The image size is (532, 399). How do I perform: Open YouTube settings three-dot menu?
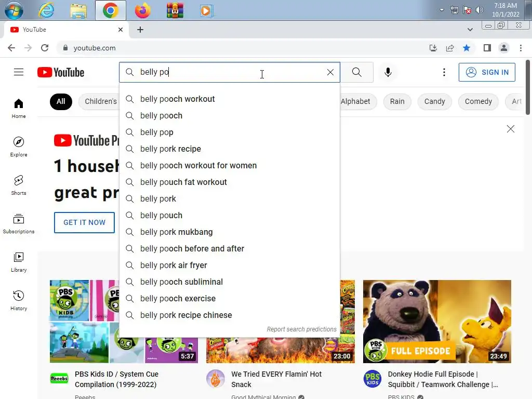click(x=444, y=72)
